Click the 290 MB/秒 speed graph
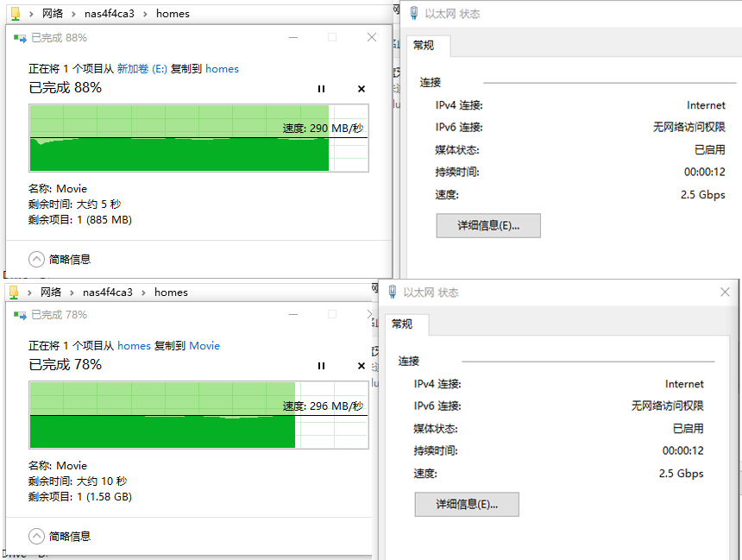The image size is (742, 560). 198,138
